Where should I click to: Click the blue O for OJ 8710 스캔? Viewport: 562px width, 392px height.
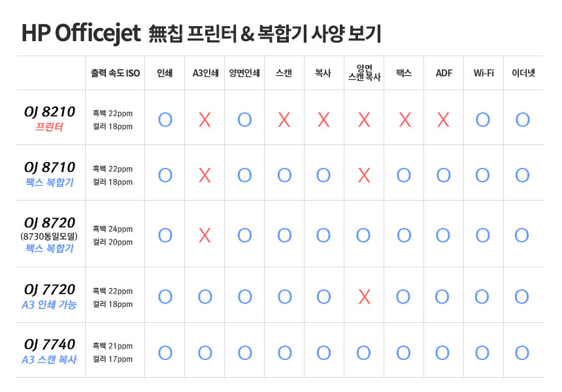[x=284, y=175]
